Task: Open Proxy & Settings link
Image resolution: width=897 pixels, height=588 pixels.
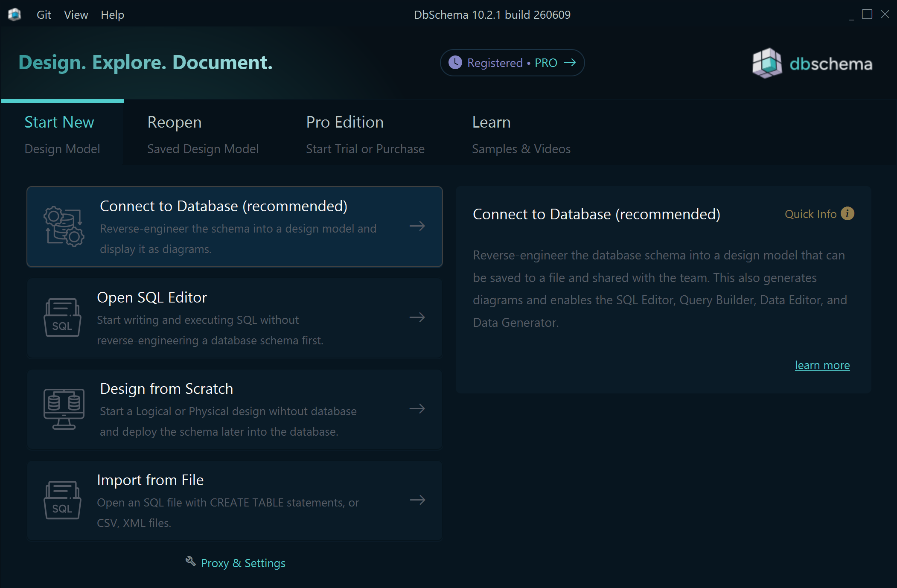Action: [x=243, y=563]
